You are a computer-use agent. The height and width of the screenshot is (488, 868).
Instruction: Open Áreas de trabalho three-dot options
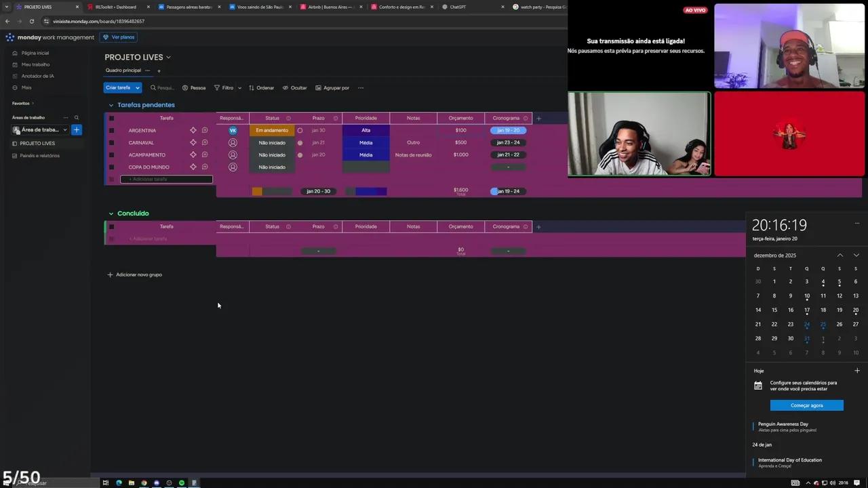coord(66,117)
